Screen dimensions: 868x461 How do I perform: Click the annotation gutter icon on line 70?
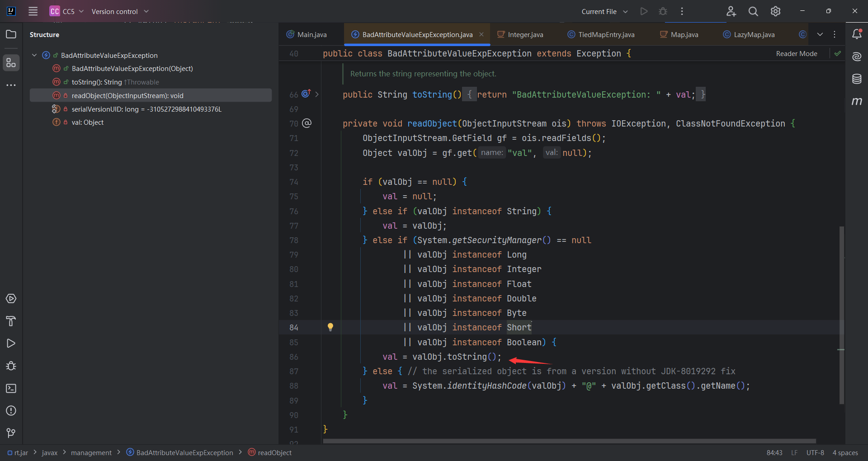click(307, 123)
